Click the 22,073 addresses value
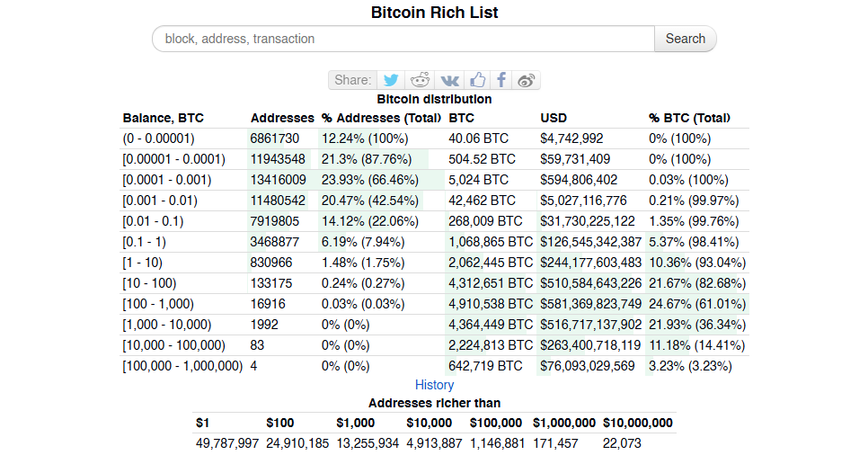 point(622,443)
